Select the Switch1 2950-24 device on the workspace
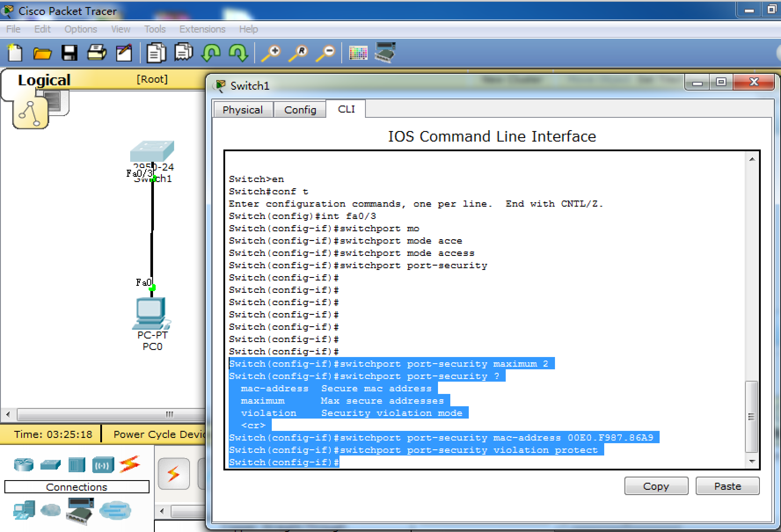Viewport: 781px width, 532px height. [152, 152]
